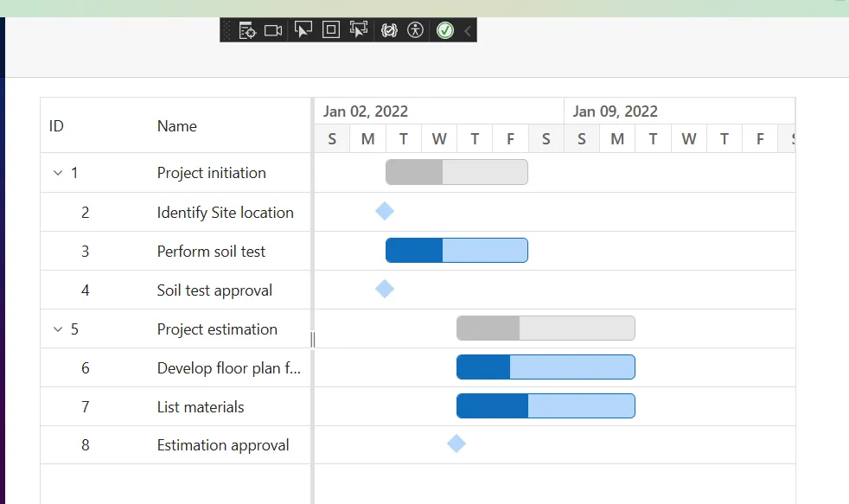
Task: Click the W day header under Jan 09
Action: coord(689,139)
